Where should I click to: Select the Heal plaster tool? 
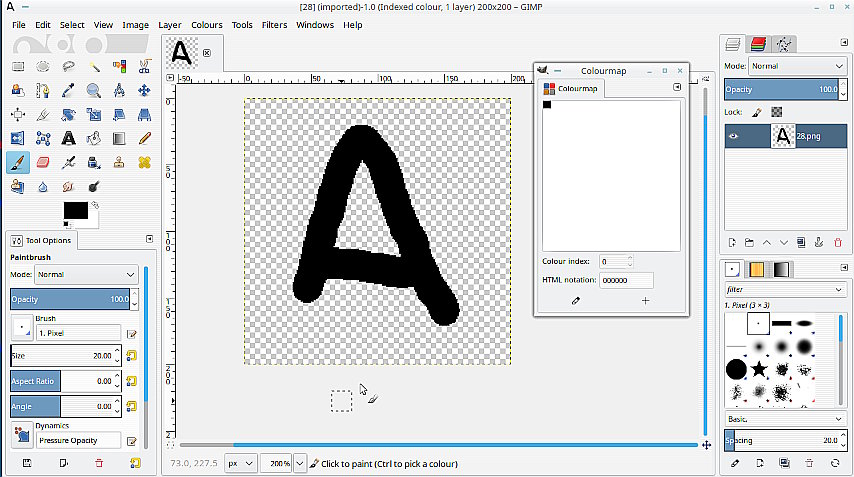click(x=144, y=162)
